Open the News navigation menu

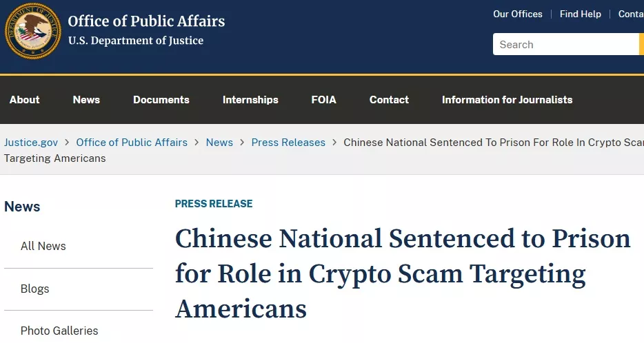86,100
